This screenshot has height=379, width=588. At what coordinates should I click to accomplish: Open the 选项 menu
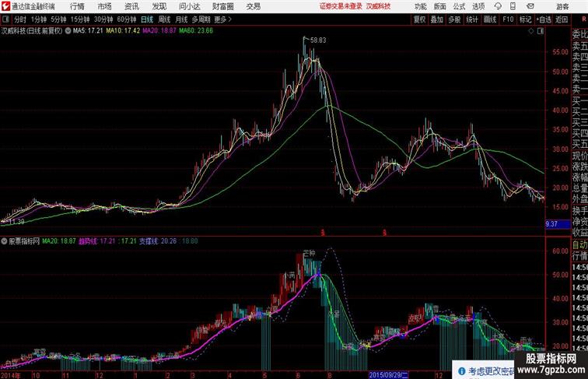[478, 6]
